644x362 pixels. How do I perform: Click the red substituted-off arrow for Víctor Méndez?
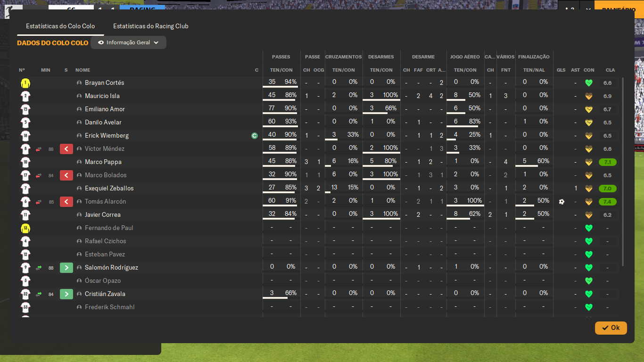[66, 149]
